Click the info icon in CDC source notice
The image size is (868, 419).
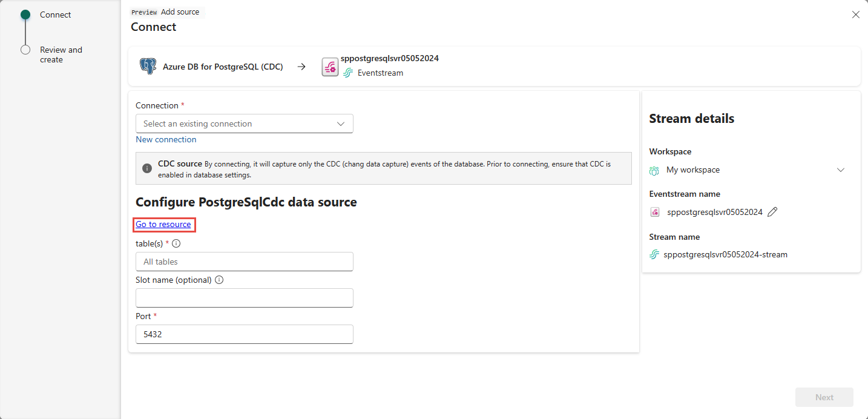146,168
